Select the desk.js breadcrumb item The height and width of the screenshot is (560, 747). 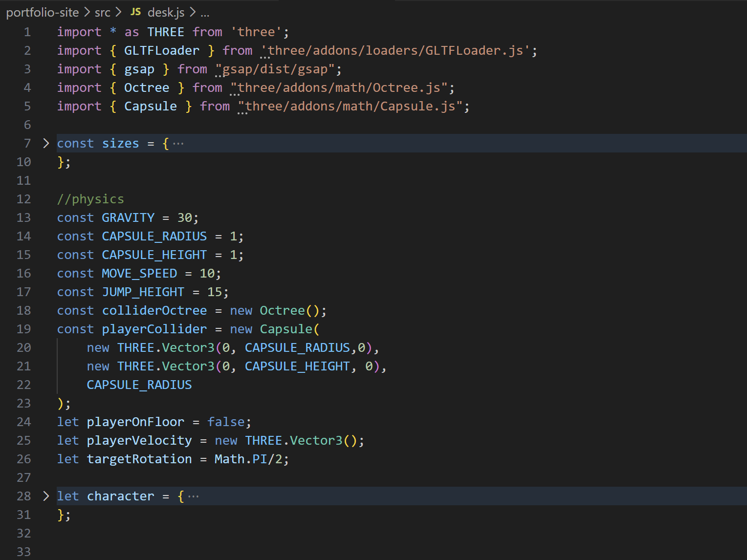click(166, 12)
